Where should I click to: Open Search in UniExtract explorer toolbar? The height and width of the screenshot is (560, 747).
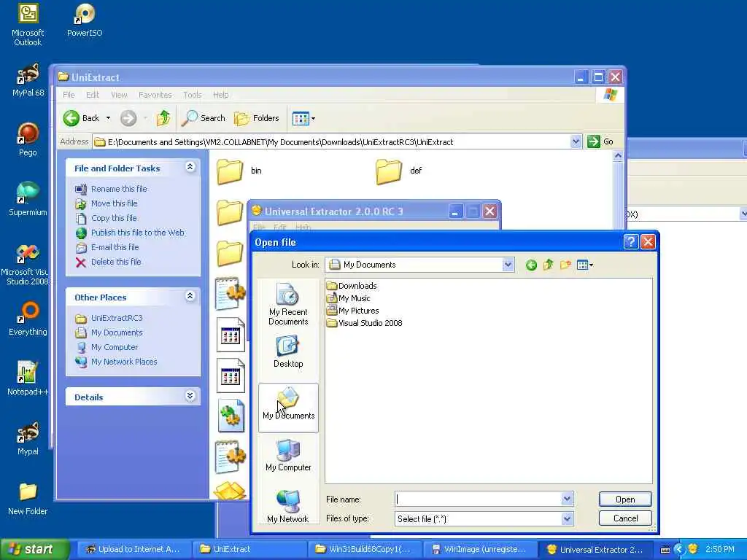[x=204, y=118]
